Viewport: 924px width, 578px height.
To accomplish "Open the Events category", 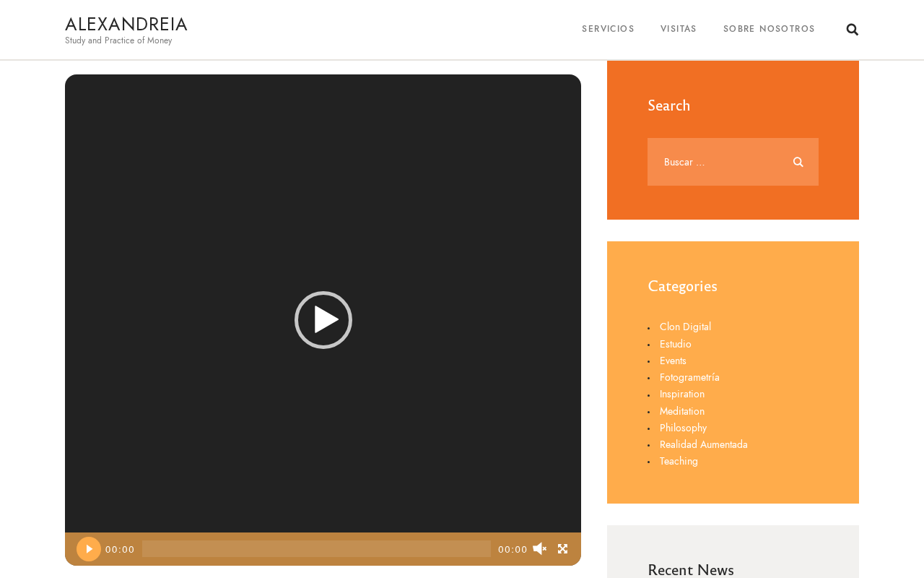I will pyautogui.click(x=673, y=361).
